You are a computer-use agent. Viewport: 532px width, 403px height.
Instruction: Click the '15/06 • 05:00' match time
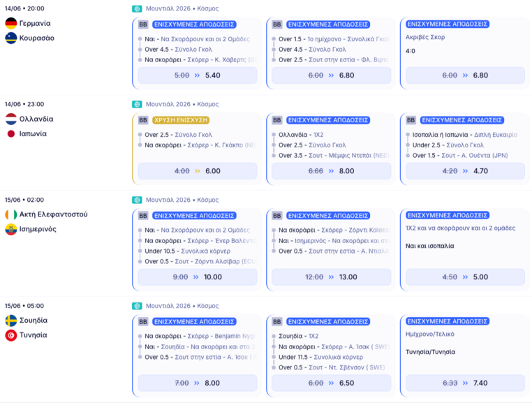point(24,306)
